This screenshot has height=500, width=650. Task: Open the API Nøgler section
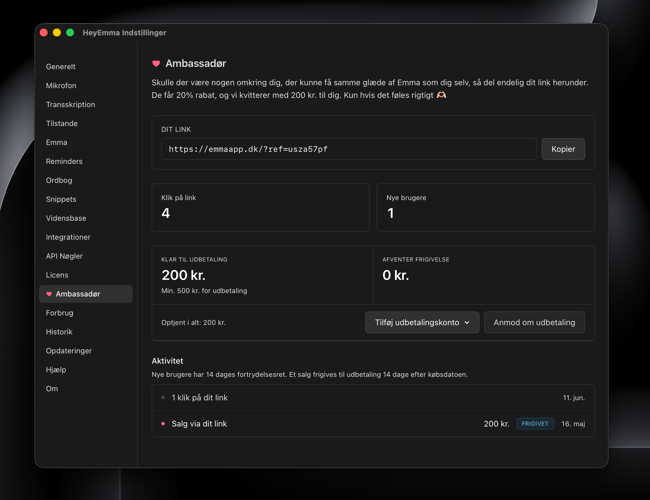coord(64,256)
